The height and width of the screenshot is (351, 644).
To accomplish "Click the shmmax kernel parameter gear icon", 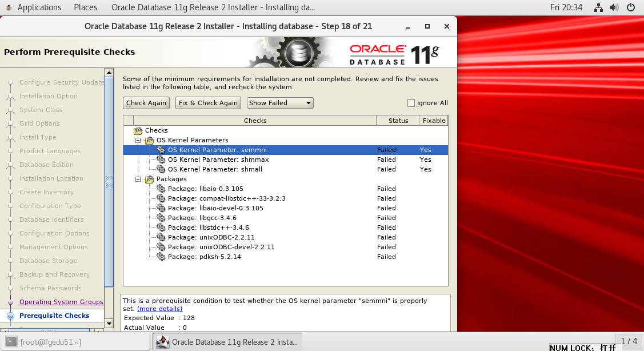I will (x=161, y=159).
